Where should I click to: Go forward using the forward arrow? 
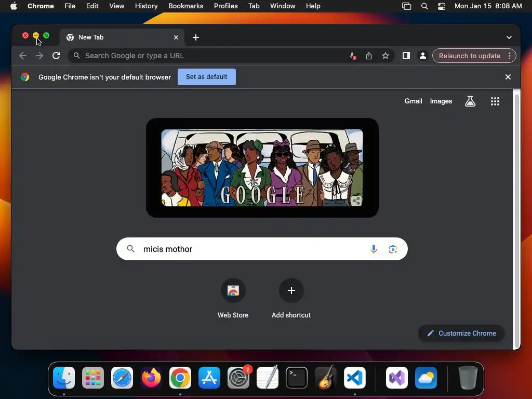pyautogui.click(x=39, y=56)
